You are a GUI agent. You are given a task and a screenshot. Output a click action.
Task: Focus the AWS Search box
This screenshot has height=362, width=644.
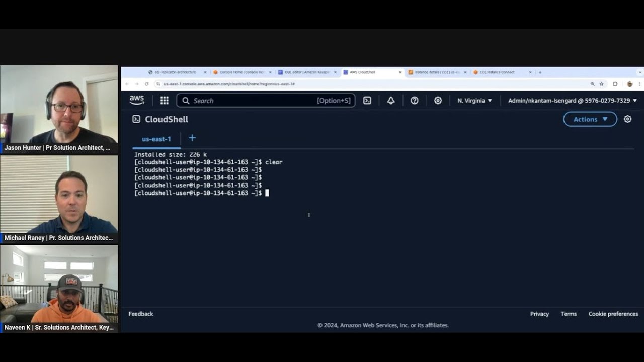[x=266, y=101]
